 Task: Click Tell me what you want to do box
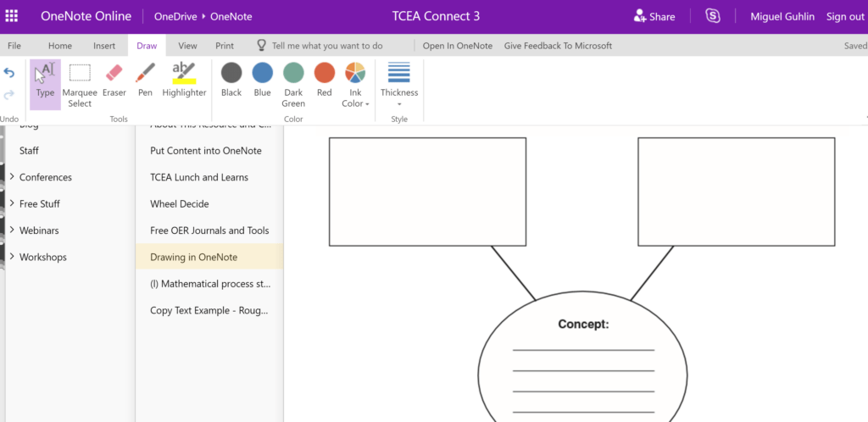(327, 46)
